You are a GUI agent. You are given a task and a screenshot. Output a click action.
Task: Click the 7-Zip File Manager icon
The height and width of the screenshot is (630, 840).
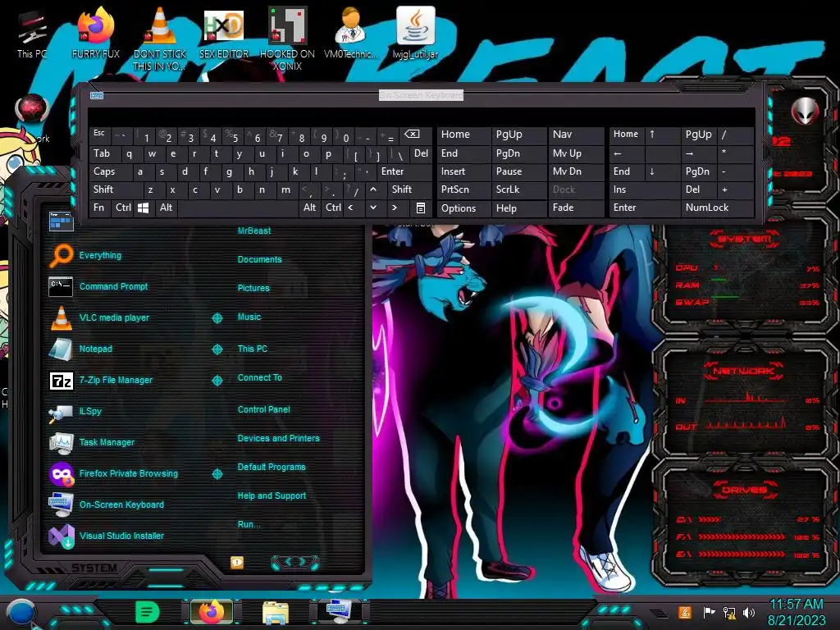tap(61, 381)
